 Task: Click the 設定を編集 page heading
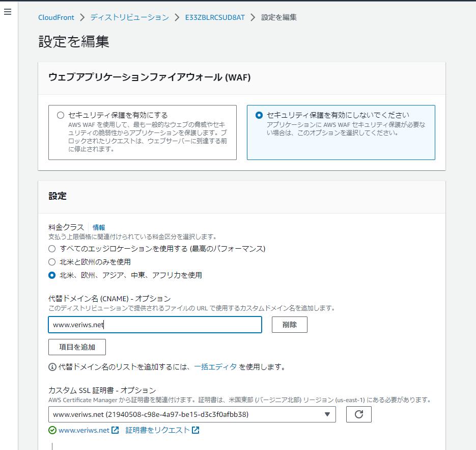pos(74,42)
